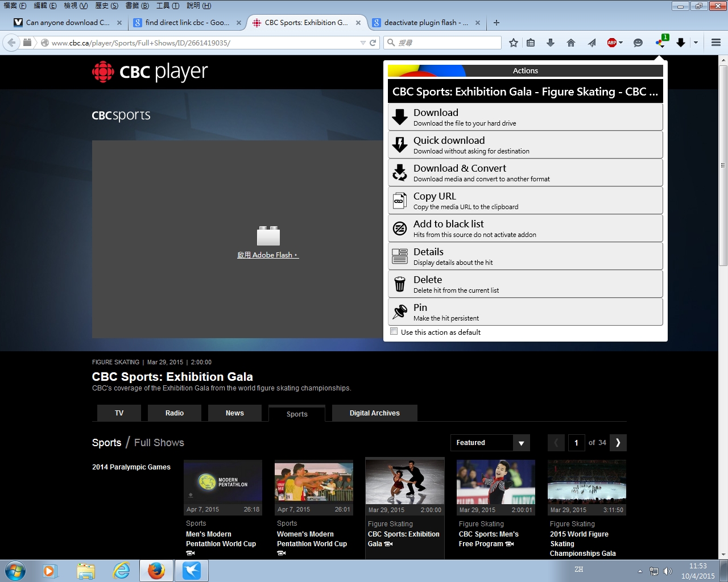Select Copy URL action
Image resolution: width=728 pixels, height=582 pixels.
point(526,200)
